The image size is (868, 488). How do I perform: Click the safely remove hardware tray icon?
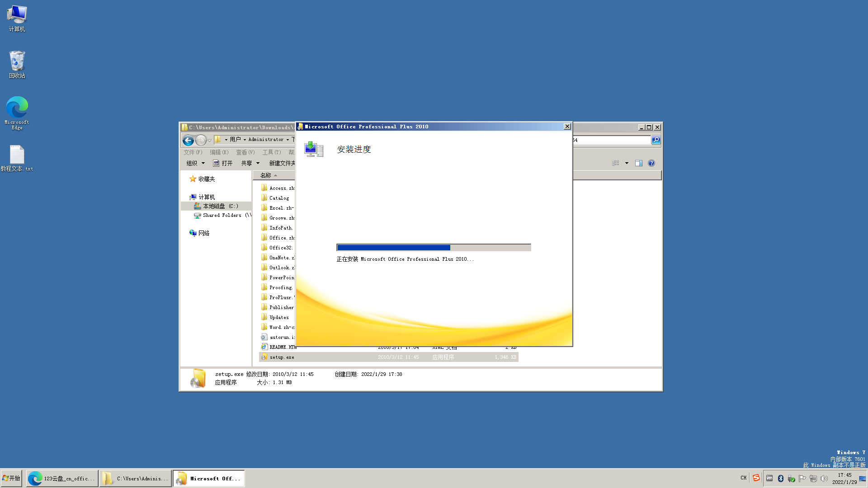point(792,479)
